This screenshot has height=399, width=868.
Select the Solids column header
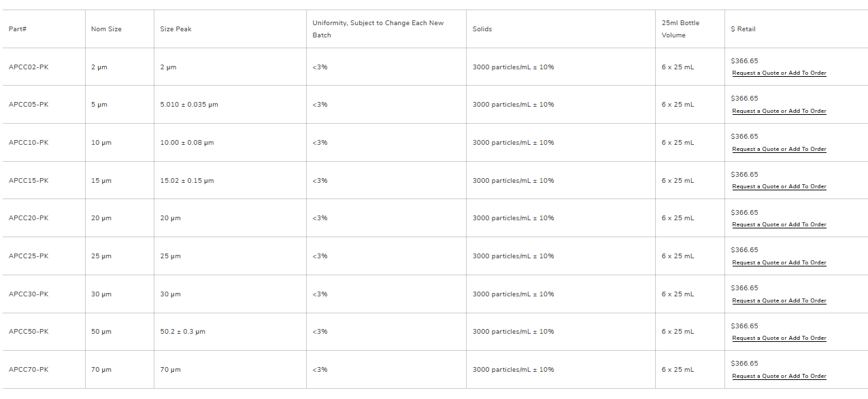[x=482, y=29]
